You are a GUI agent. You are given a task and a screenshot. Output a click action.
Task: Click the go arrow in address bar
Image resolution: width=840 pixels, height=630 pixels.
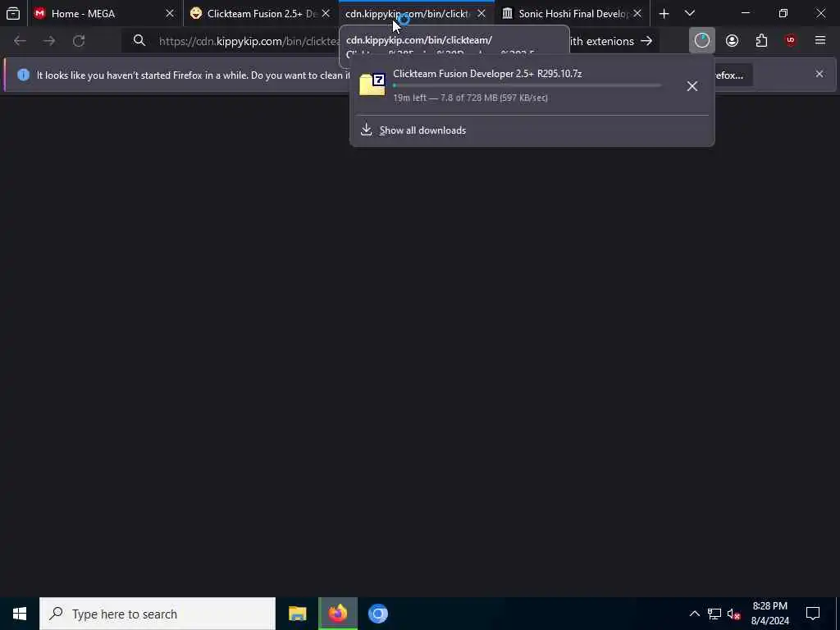pyautogui.click(x=646, y=41)
